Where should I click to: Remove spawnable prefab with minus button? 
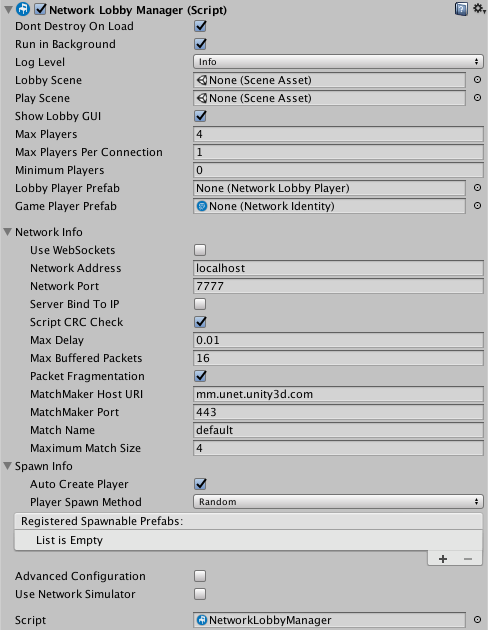click(468, 559)
